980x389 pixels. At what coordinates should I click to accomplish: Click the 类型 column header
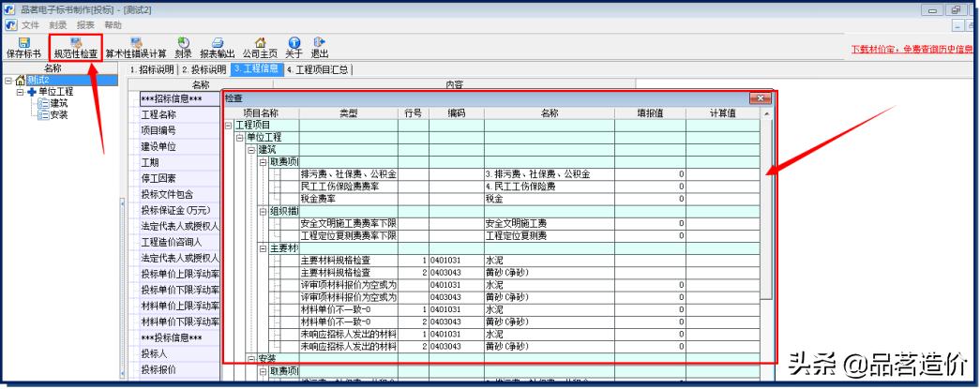click(x=349, y=113)
